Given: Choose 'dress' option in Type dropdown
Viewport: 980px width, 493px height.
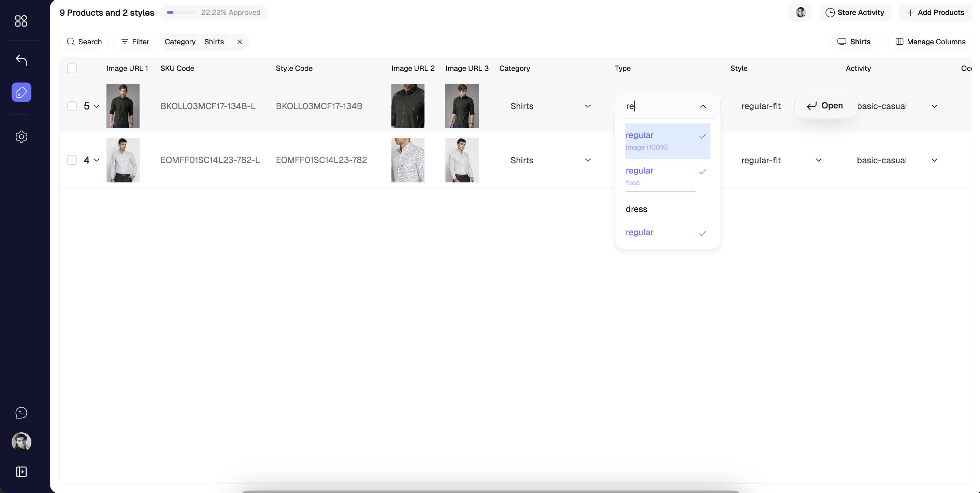Looking at the screenshot, I should click(x=636, y=209).
